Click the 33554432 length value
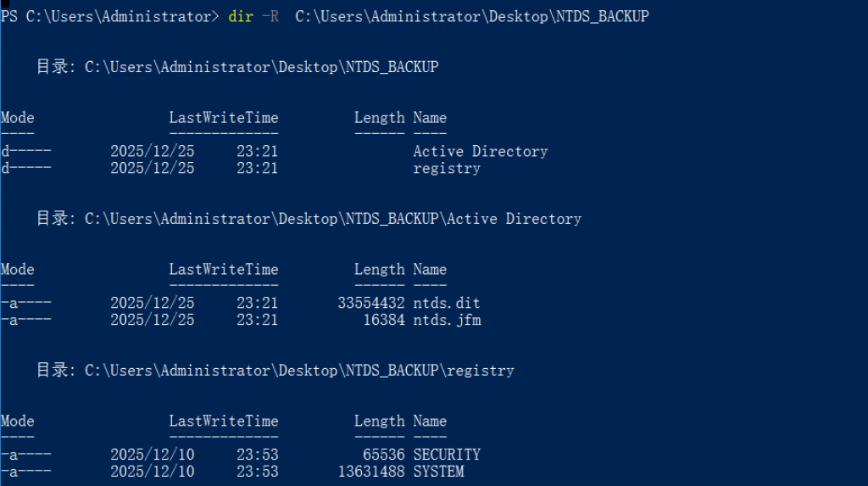868x486 pixels. [x=370, y=304]
